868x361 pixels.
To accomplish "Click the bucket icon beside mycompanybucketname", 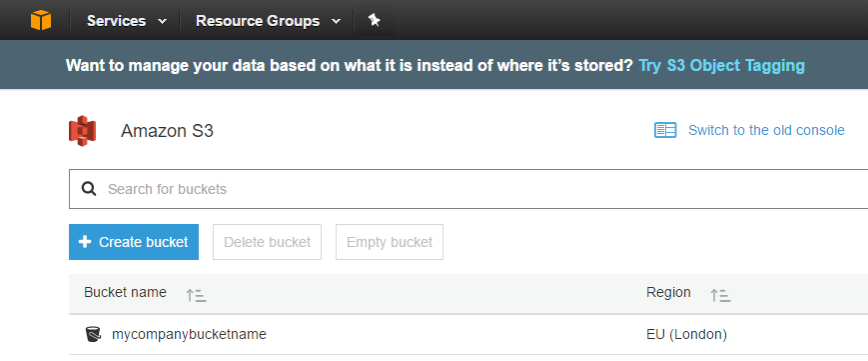I will [94, 334].
